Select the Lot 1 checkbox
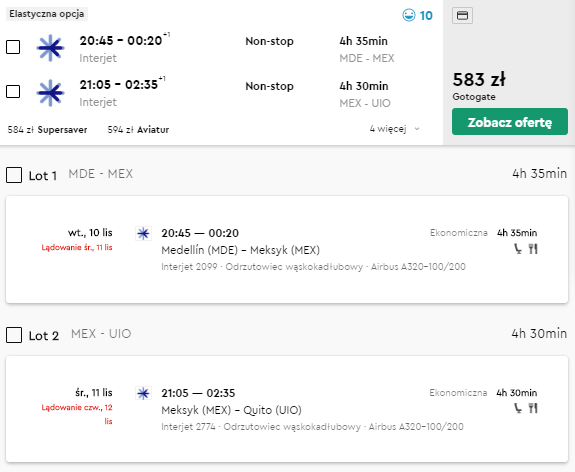Viewport: 575px width, 472px height. click(14, 175)
